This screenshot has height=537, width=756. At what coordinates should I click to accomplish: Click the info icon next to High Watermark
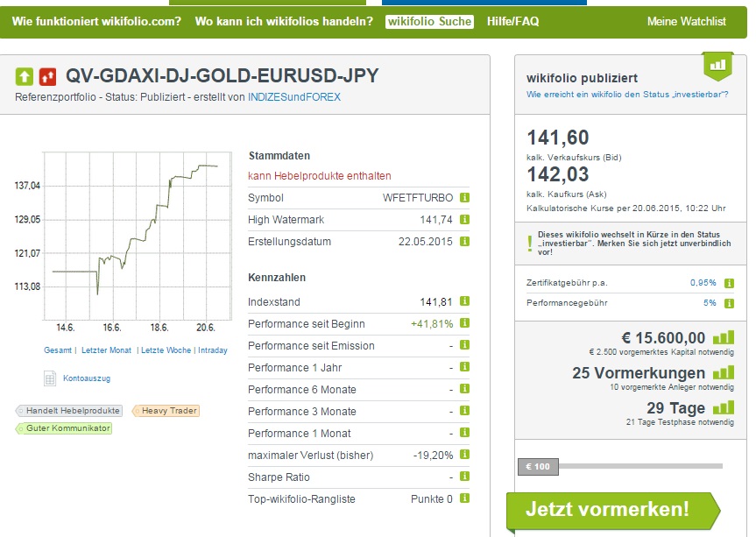coord(463,220)
